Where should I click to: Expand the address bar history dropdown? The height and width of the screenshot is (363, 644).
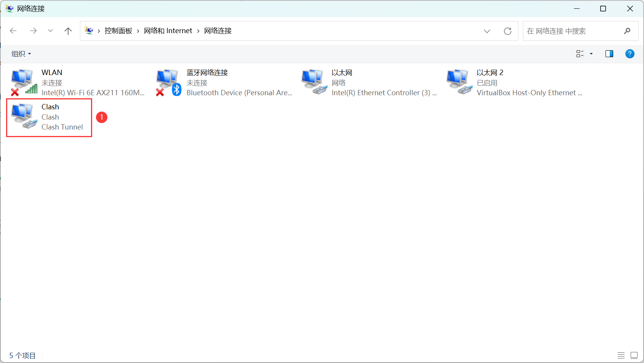487,31
